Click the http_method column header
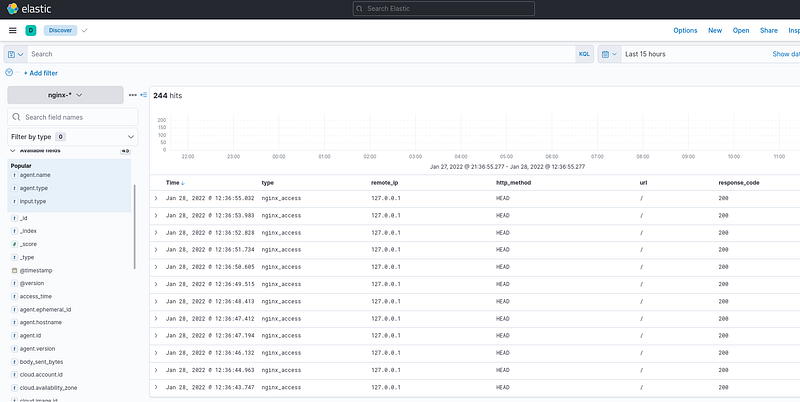 [x=513, y=183]
